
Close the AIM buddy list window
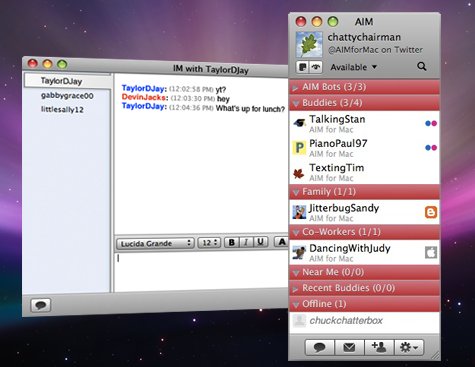[x=301, y=22]
